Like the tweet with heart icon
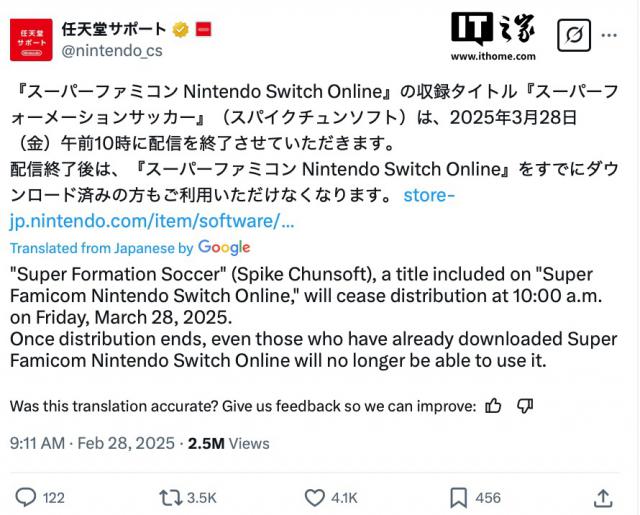640x515 pixels. click(314, 496)
